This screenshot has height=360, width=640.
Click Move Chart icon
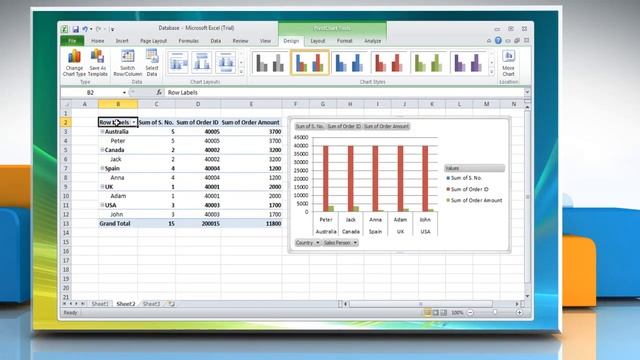(508, 62)
